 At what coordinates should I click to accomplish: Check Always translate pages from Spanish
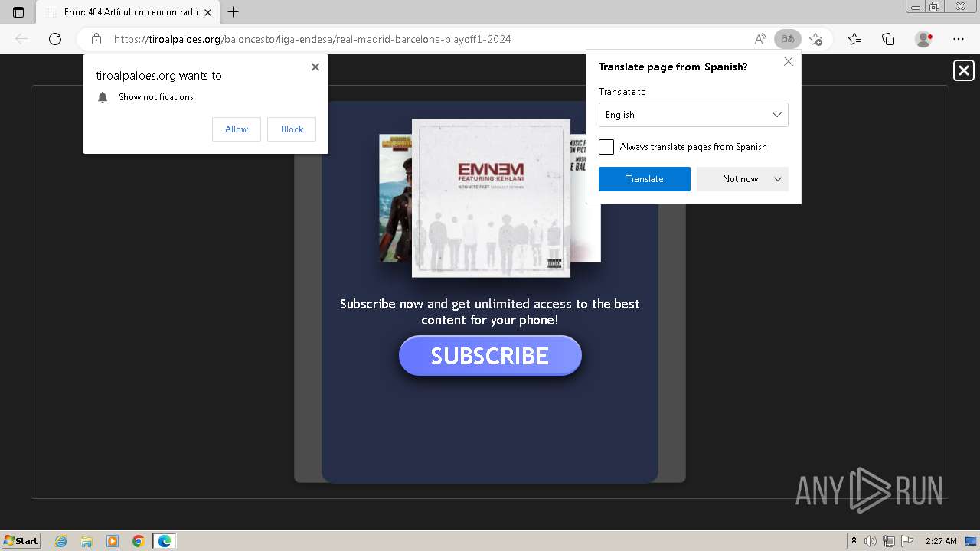[606, 147]
